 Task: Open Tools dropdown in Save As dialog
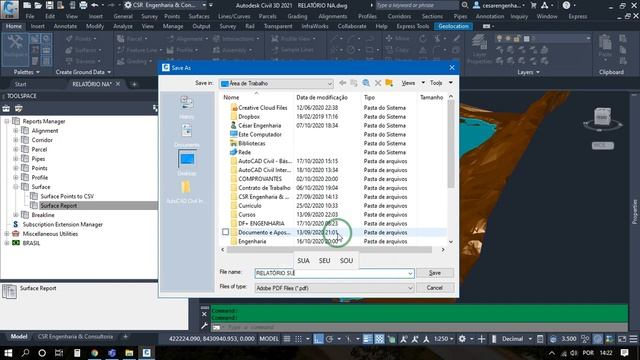[x=451, y=83]
